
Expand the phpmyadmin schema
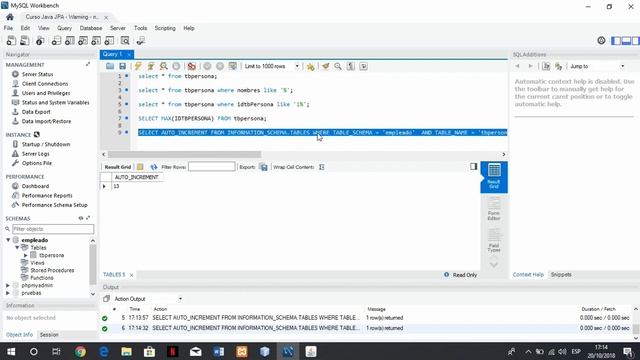[8, 285]
